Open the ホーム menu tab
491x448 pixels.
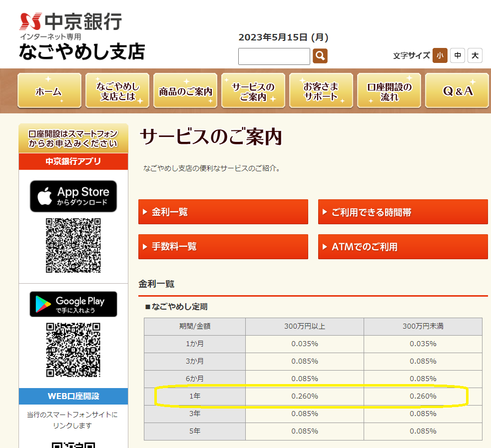point(49,91)
